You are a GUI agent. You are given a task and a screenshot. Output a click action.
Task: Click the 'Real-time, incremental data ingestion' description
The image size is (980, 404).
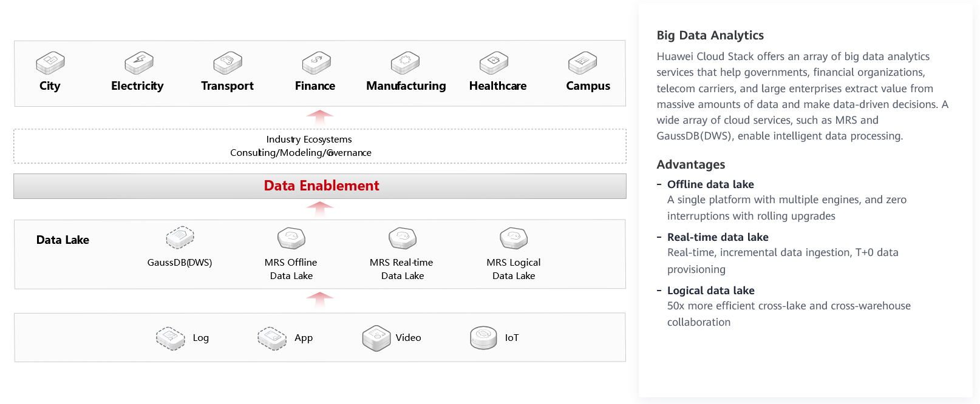coord(783,261)
